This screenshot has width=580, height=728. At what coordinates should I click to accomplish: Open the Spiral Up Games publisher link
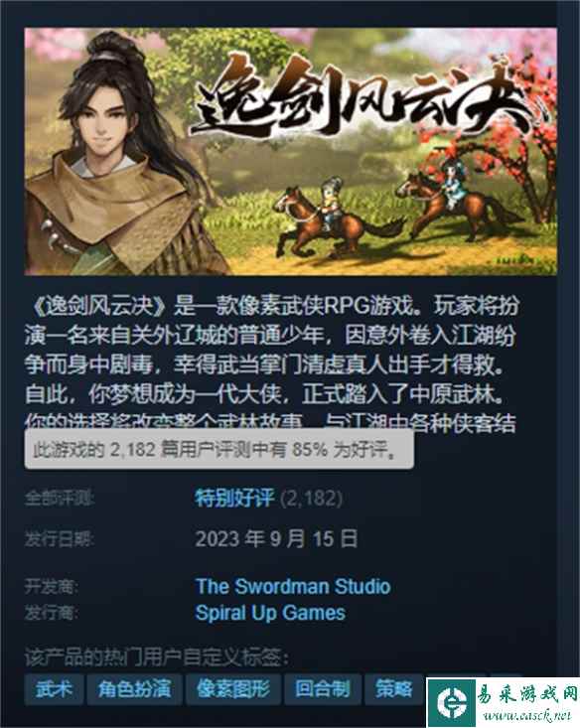pyautogui.click(x=270, y=613)
